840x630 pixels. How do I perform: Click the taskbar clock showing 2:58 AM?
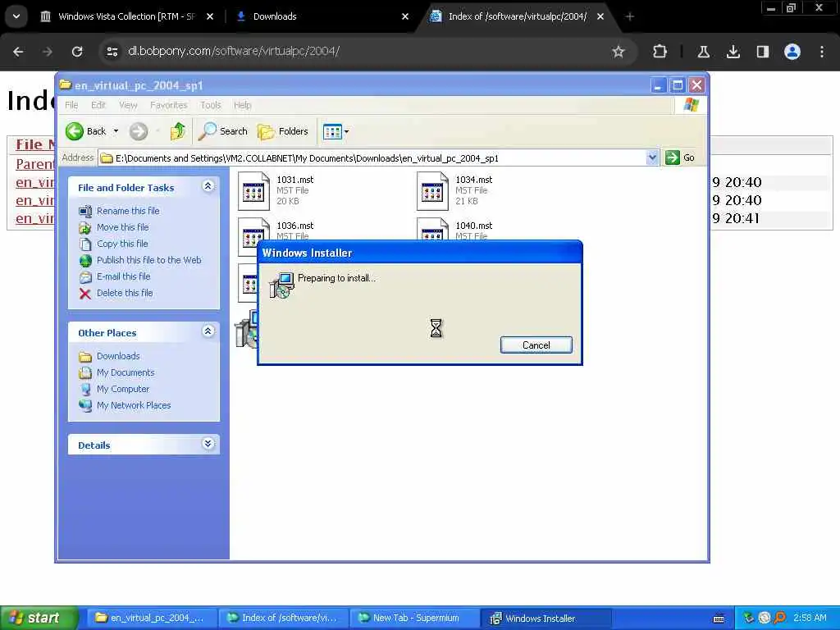pos(810,618)
